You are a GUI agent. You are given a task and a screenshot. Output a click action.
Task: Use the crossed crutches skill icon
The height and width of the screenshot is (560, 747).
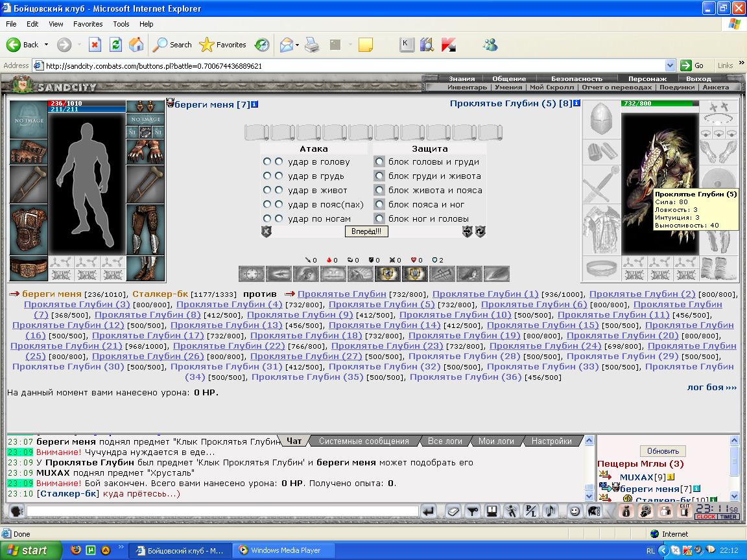point(442,274)
